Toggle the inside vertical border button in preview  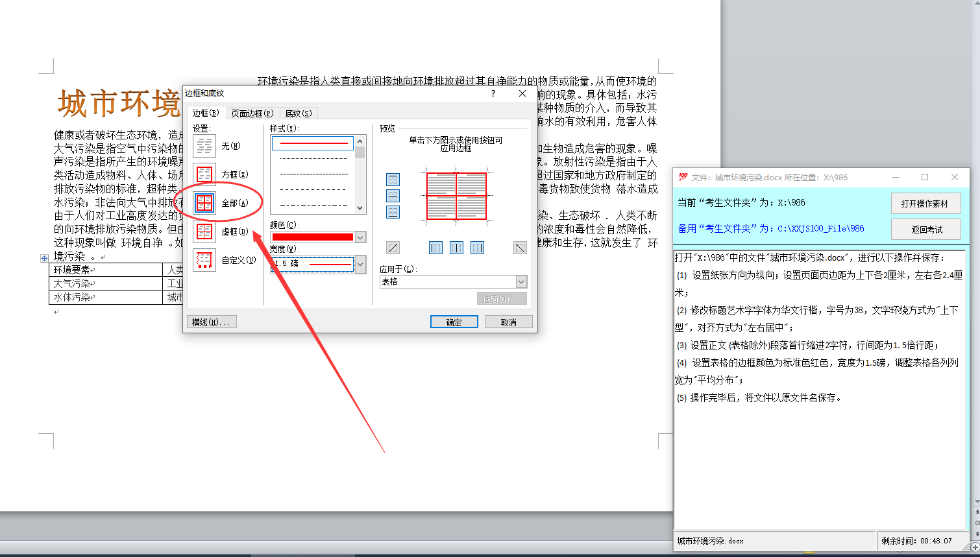[x=457, y=247]
